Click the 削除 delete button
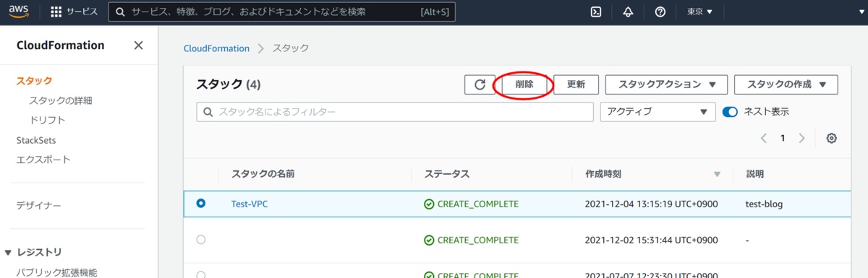Screen dimensions: 868x278 524,84
